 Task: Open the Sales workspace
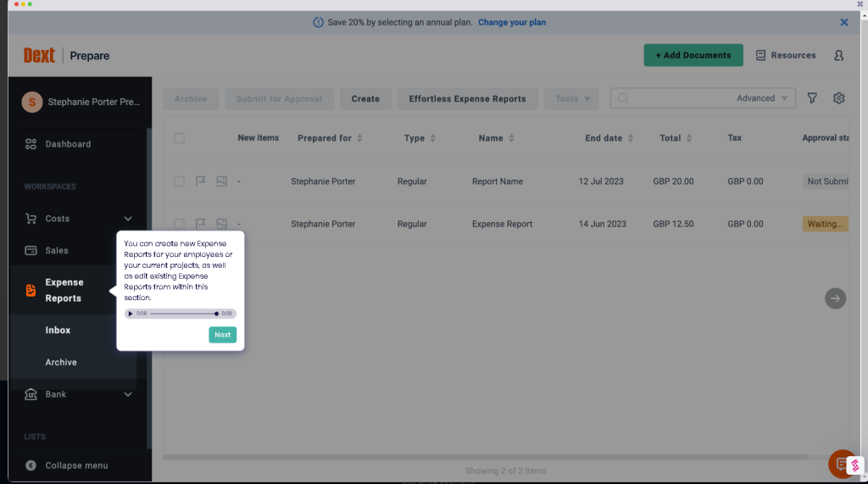[57, 250]
